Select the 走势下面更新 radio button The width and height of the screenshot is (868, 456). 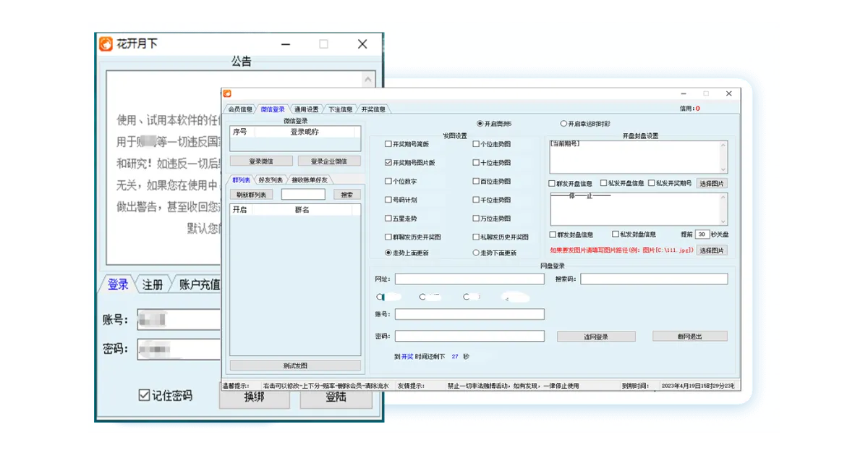click(476, 253)
